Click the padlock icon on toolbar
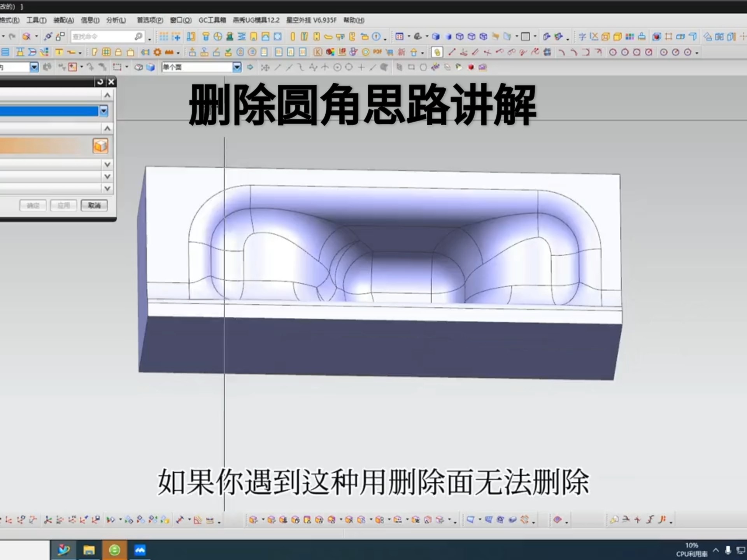This screenshot has height=560, width=747. point(117,51)
